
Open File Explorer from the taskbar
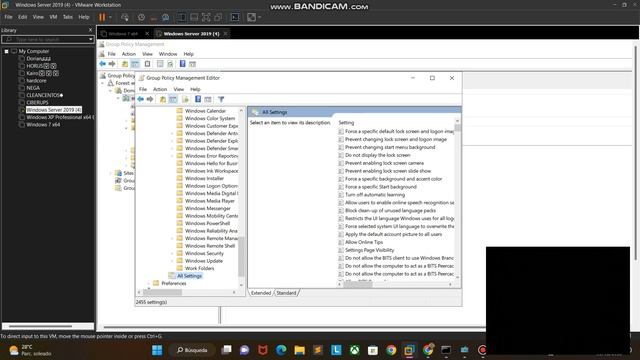click(299, 350)
